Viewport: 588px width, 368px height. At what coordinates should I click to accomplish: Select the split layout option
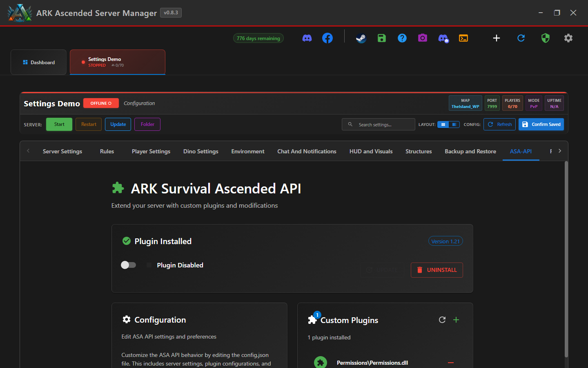[x=454, y=124]
